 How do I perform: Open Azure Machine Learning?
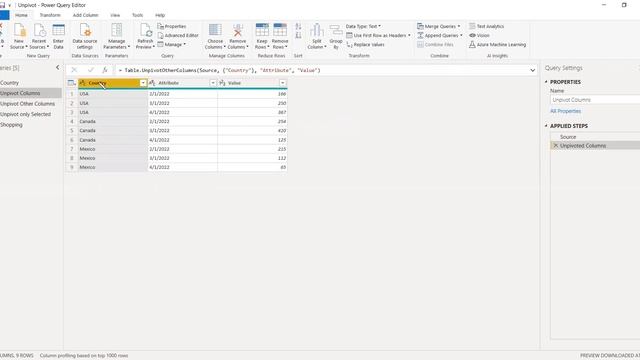(x=498, y=44)
